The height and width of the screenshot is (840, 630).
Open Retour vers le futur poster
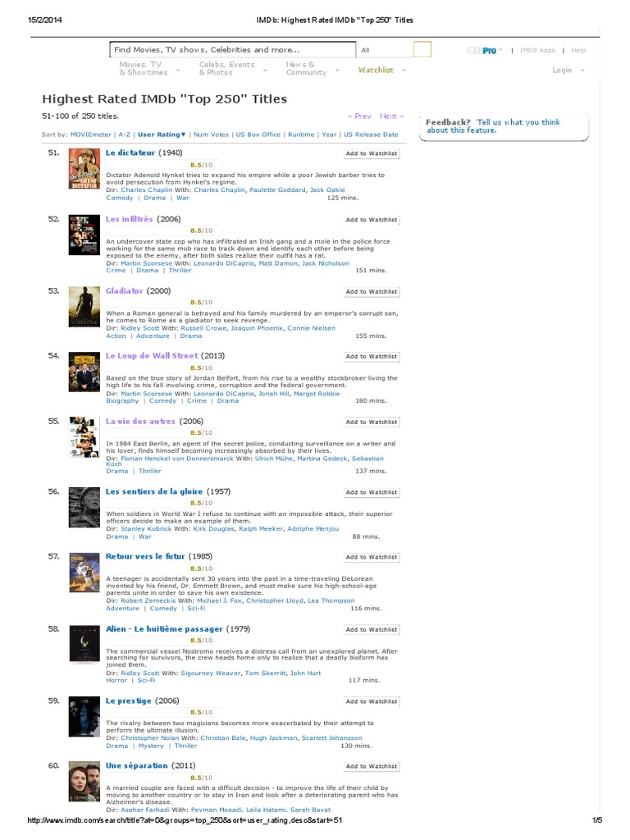[x=84, y=572]
